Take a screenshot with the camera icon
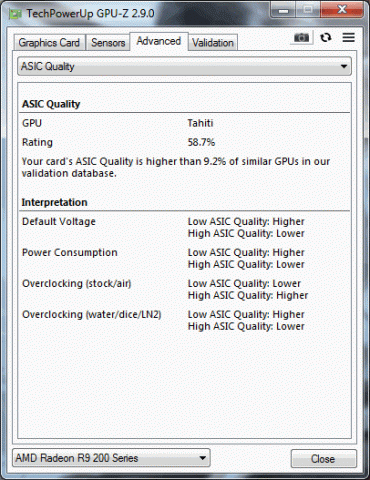Viewport: 370px width, 480px height. pyautogui.click(x=302, y=38)
